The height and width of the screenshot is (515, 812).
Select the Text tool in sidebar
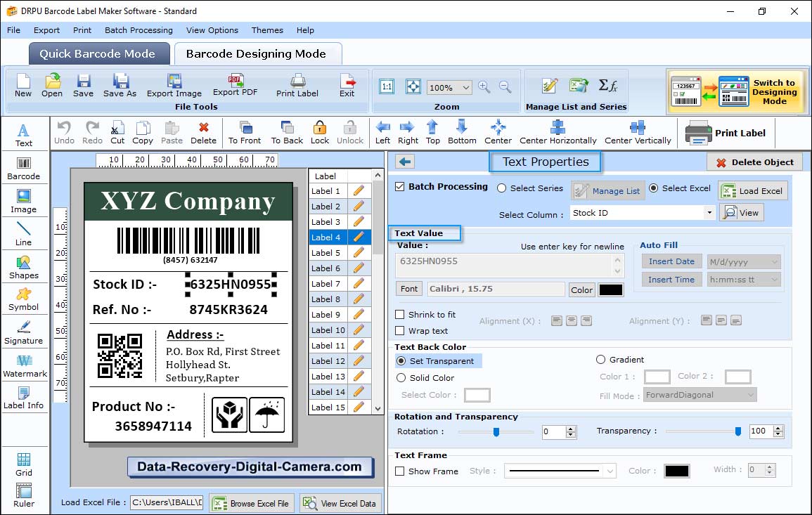coord(23,135)
